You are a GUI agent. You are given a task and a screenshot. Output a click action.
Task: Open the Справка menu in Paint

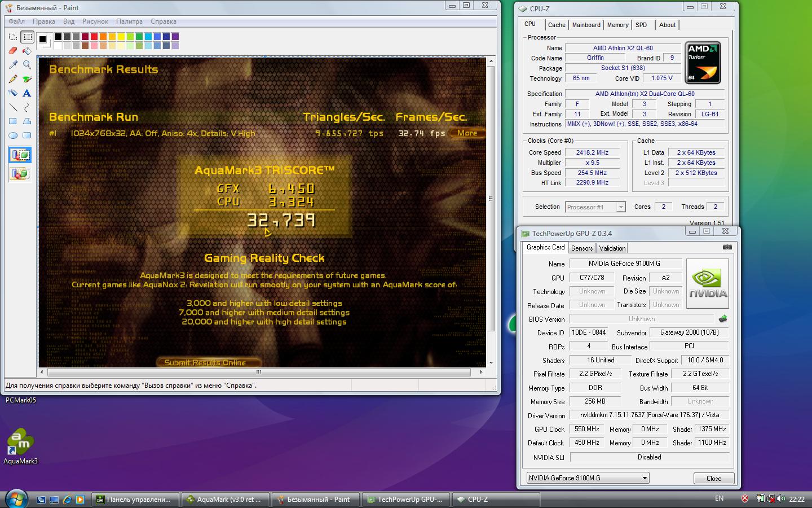[x=164, y=21]
